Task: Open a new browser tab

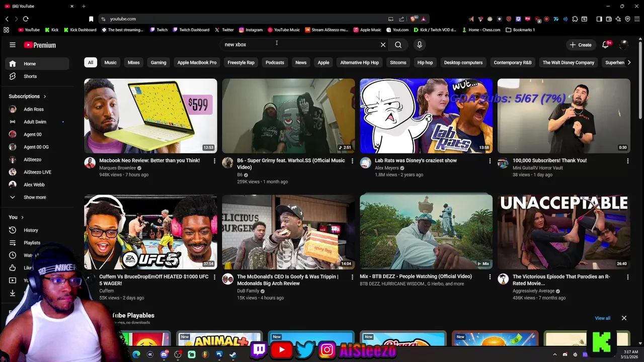Action: coord(84,6)
